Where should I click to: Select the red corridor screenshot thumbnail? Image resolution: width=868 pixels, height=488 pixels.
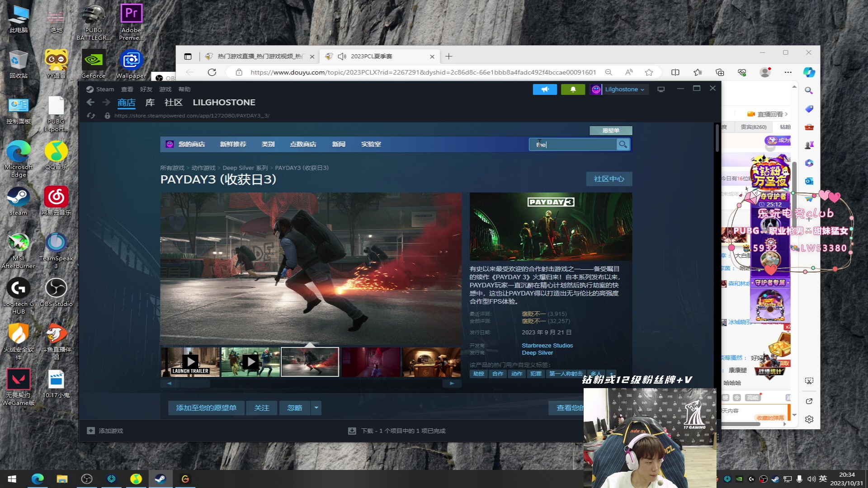click(371, 362)
